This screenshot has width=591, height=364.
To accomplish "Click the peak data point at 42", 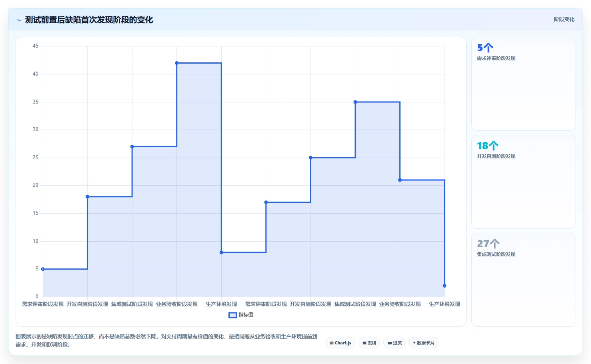I will [x=177, y=63].
